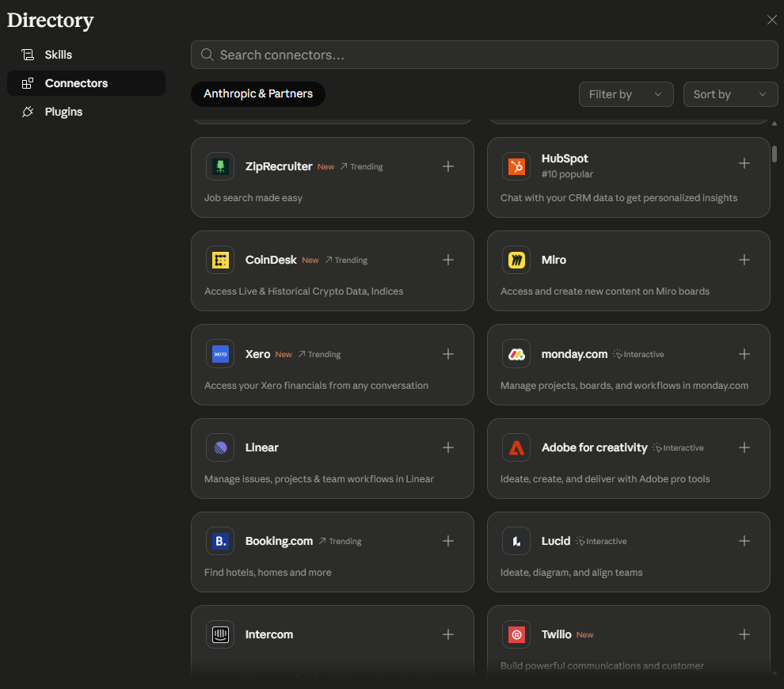Viewport: 784px width, 689px height.
Task: Click 'Access and create new content on Miro boards'
Action: (604, 291)
